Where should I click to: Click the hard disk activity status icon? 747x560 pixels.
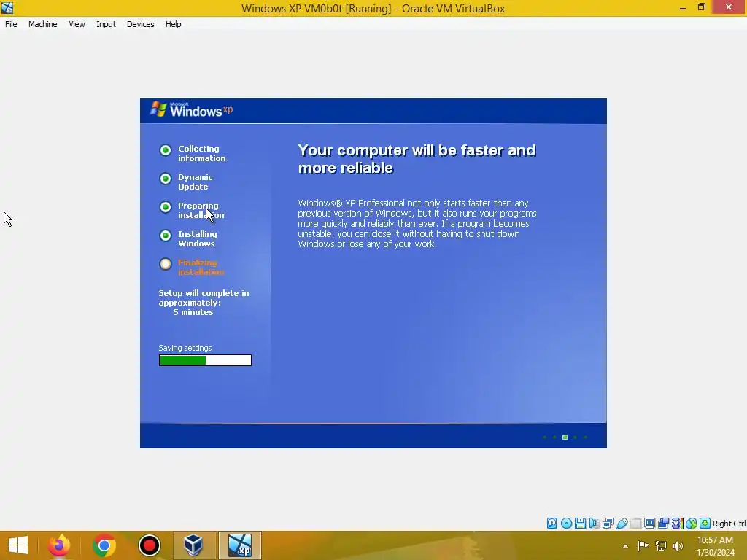coord(551,524)
